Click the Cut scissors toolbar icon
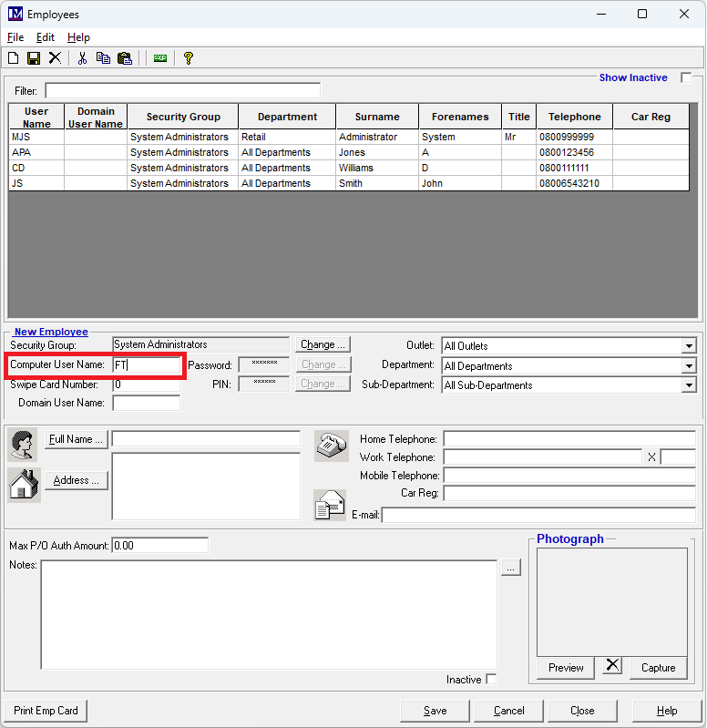707x728 pixels. click(x=82, y=58)
